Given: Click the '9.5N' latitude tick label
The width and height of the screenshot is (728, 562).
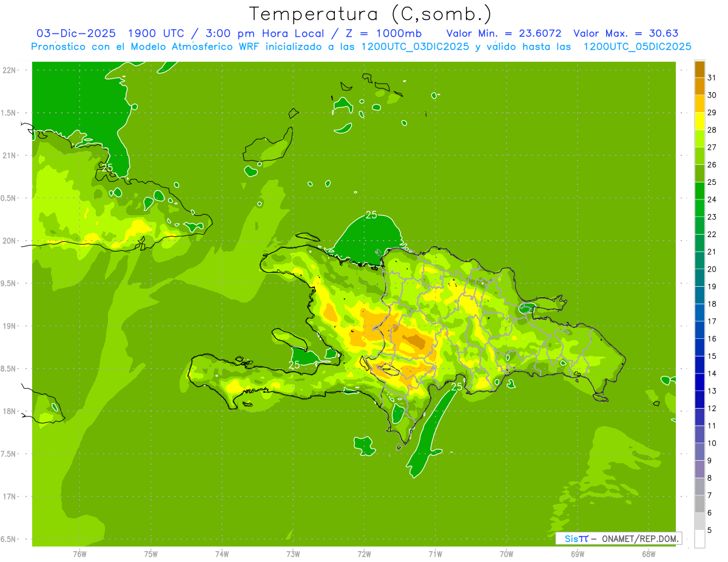Looking at the screenshot, I should (9, 283).
